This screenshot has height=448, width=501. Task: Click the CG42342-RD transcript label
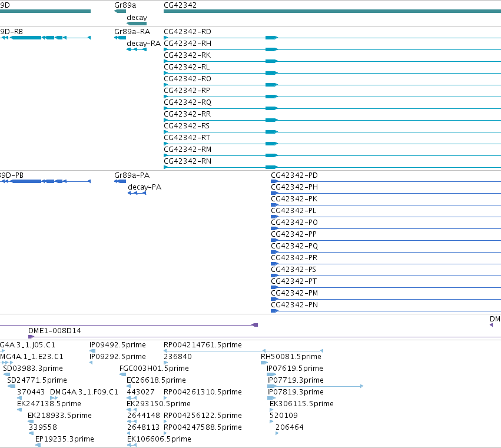coord(187,32)
